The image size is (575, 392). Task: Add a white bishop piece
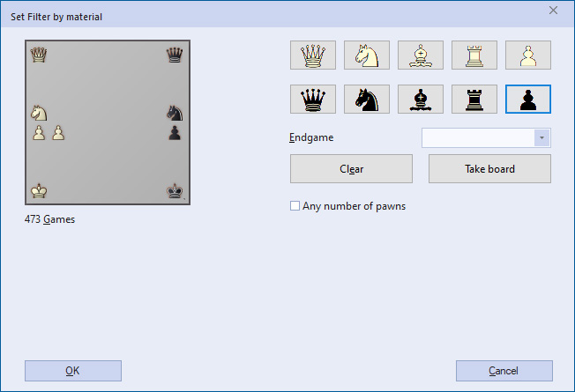421,55
